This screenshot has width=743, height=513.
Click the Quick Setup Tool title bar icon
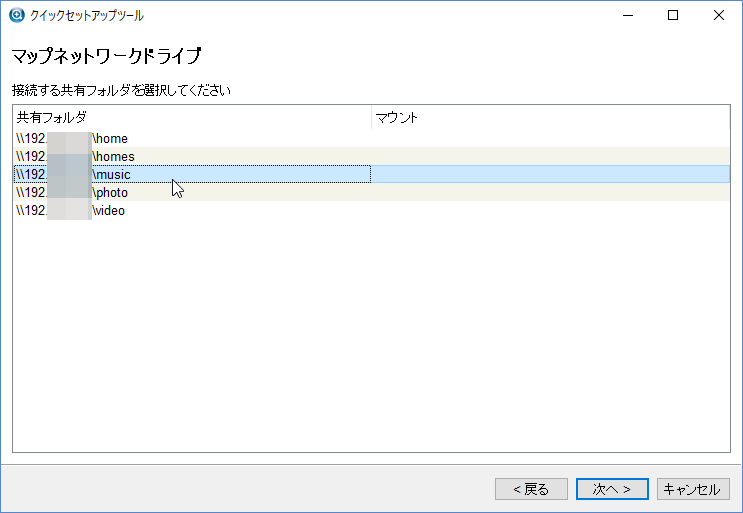pos(17,15)
